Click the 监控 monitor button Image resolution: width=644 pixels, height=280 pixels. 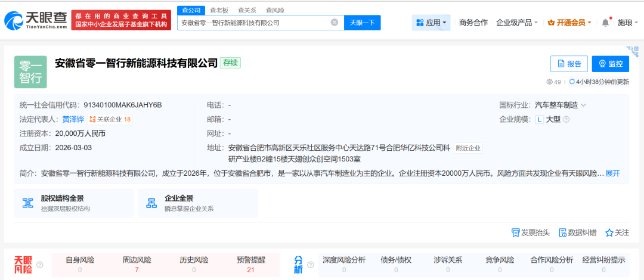(611, 64)
